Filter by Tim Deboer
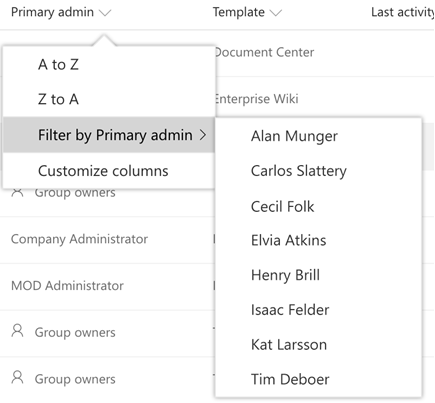 click(x=318, y=379)
